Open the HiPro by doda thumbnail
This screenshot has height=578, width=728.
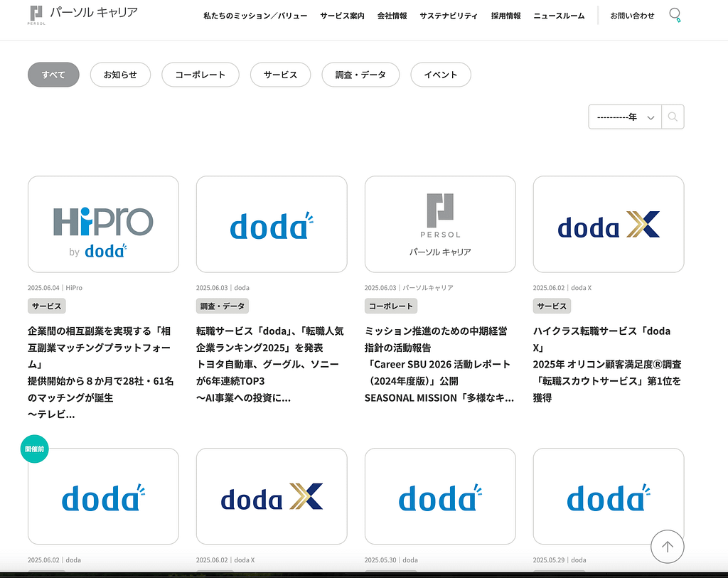(103, 224)
